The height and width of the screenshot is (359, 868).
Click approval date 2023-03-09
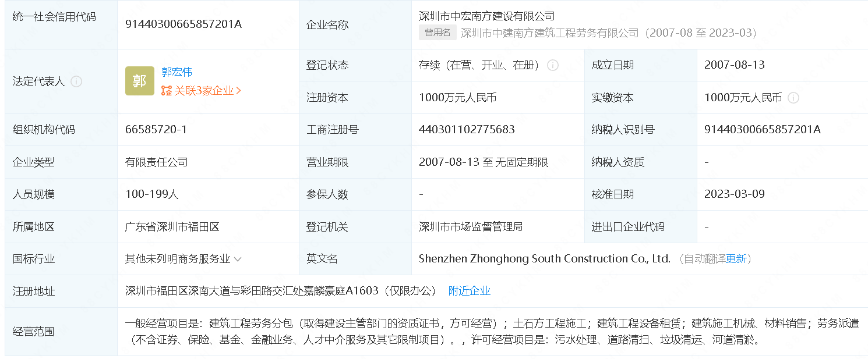(x=735, y=194)
